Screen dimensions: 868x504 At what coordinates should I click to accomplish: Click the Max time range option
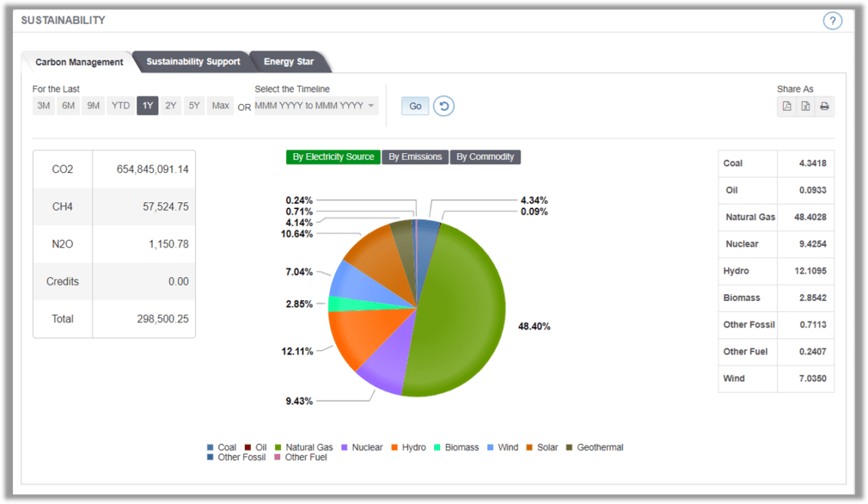coord(220,106)
